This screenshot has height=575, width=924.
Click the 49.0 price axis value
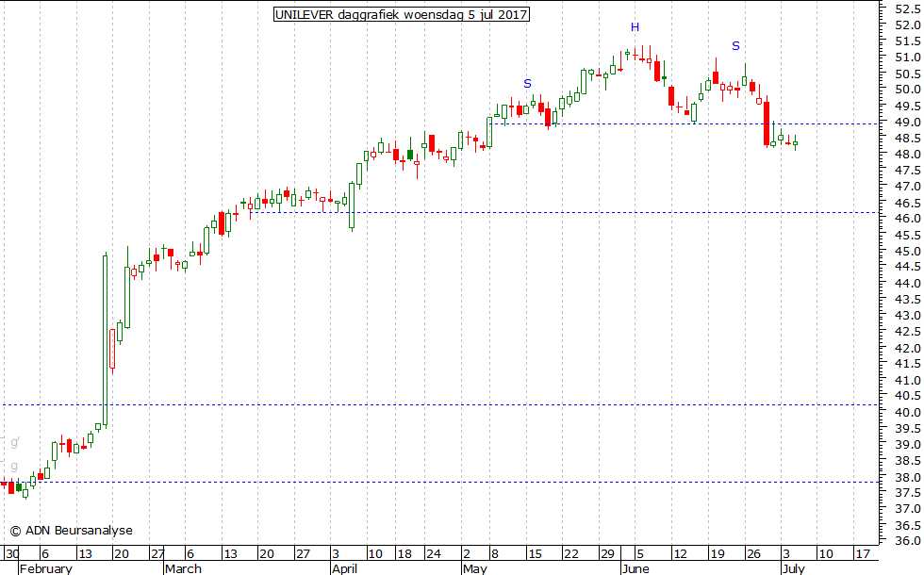pyautogui.click(x=907, y=122)
